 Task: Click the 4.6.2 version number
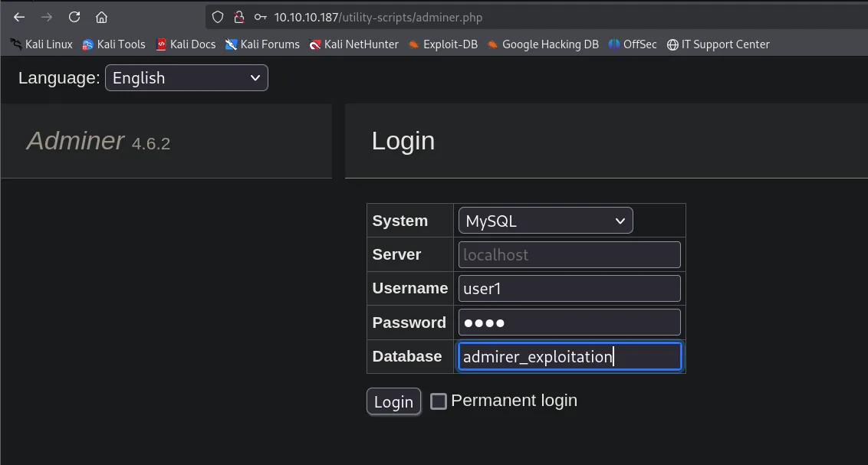[x=150, y=144]
